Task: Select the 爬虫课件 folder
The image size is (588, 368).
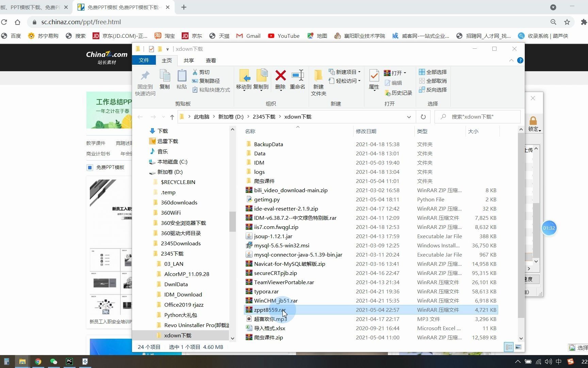Action: click(264, 181)
